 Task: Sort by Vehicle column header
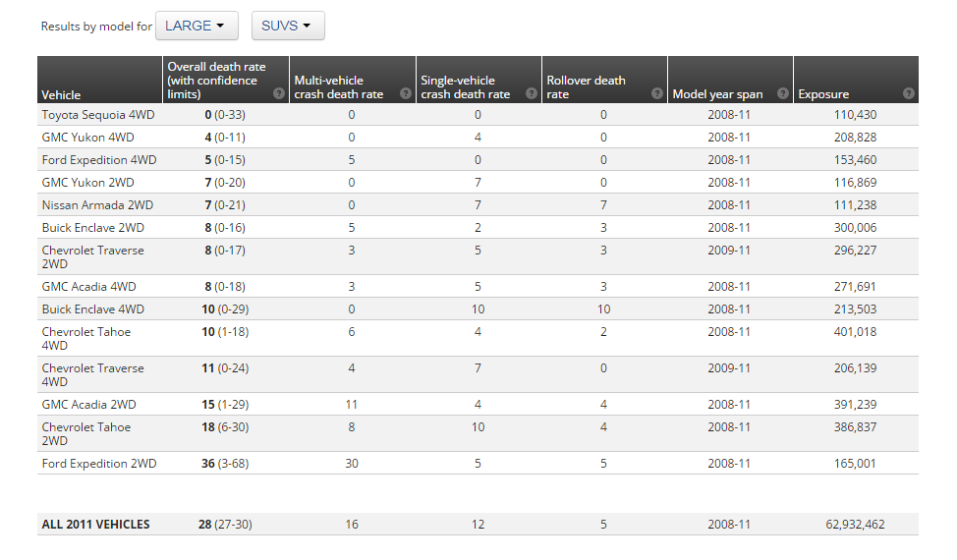coord(61,95)
